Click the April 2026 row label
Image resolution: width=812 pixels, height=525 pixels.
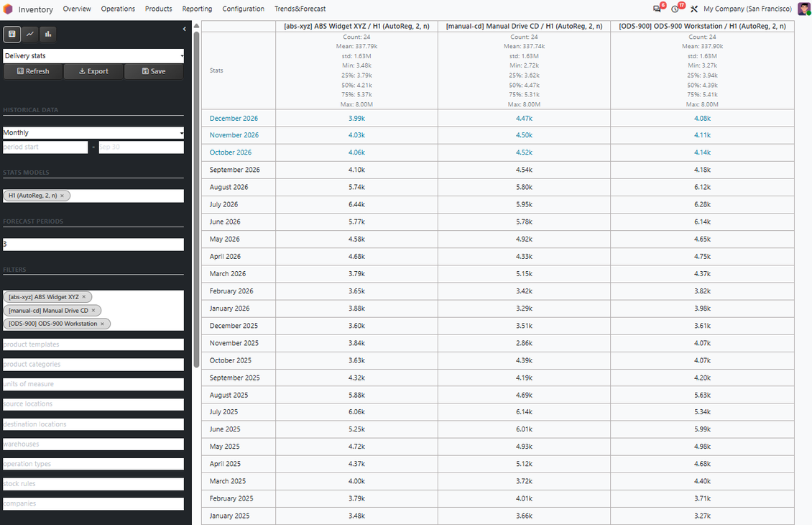(225, 257)
